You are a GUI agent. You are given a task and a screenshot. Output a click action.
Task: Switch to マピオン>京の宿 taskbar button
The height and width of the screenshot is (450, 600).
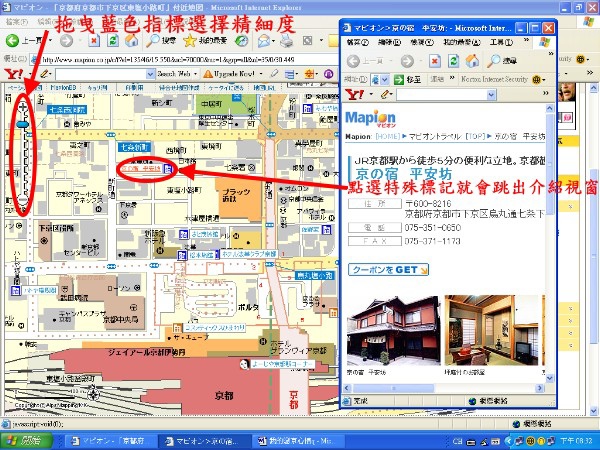(204, 441)
